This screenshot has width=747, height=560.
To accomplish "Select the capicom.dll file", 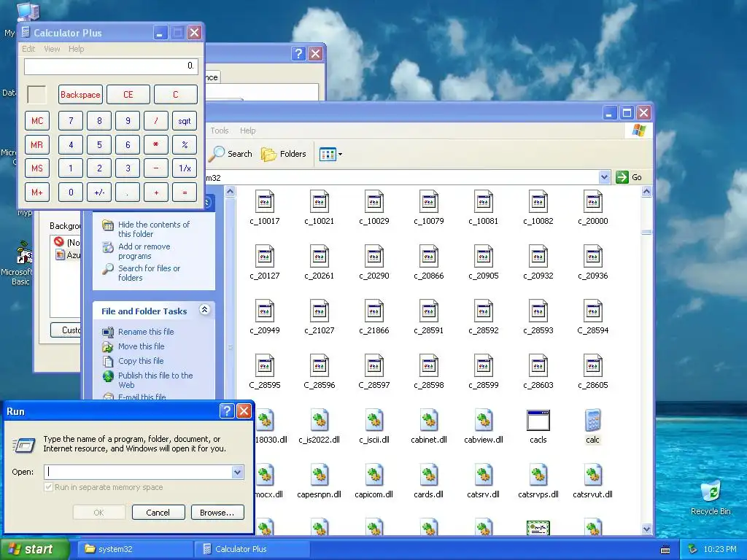I will 374,481.
